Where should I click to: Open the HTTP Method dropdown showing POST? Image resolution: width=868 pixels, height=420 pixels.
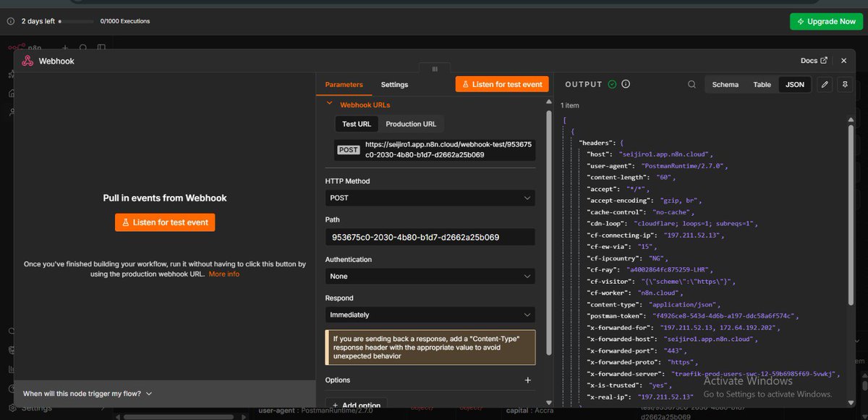tap(430, 198)
